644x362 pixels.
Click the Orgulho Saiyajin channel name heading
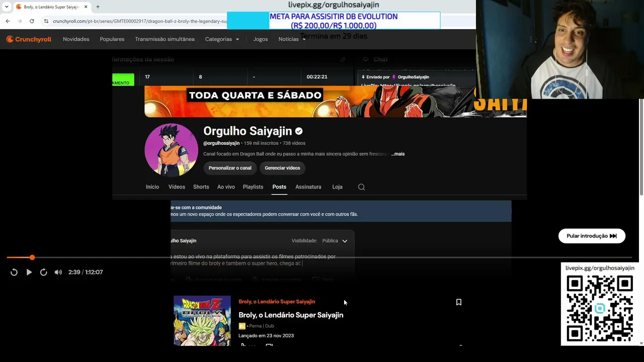[x=248, y=131]
